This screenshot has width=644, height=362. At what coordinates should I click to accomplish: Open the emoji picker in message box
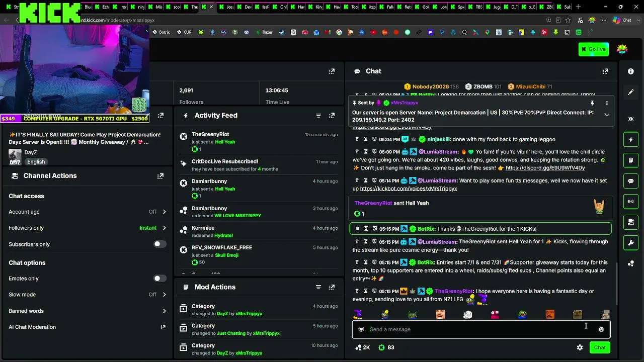click(x=601, y=330)
